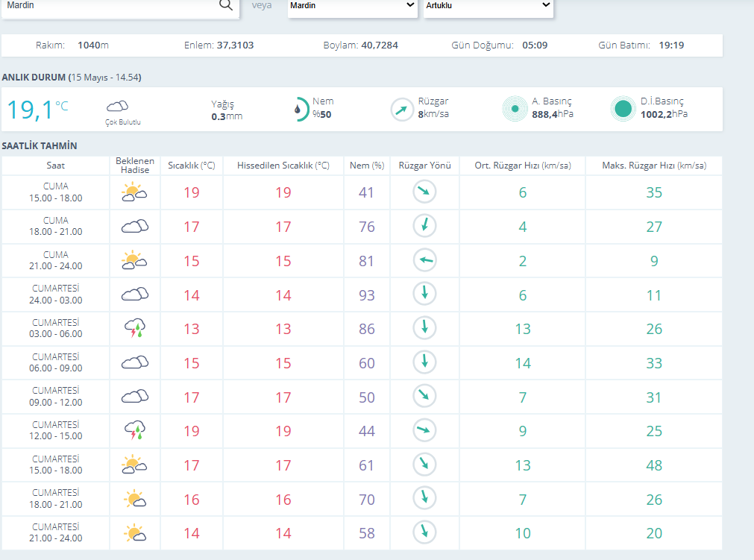Click weather icon for CUMA 18.00 - 21.00
The height and width of the screenshot is (560, 754).
pyautogui.click(x=135, y=227)
